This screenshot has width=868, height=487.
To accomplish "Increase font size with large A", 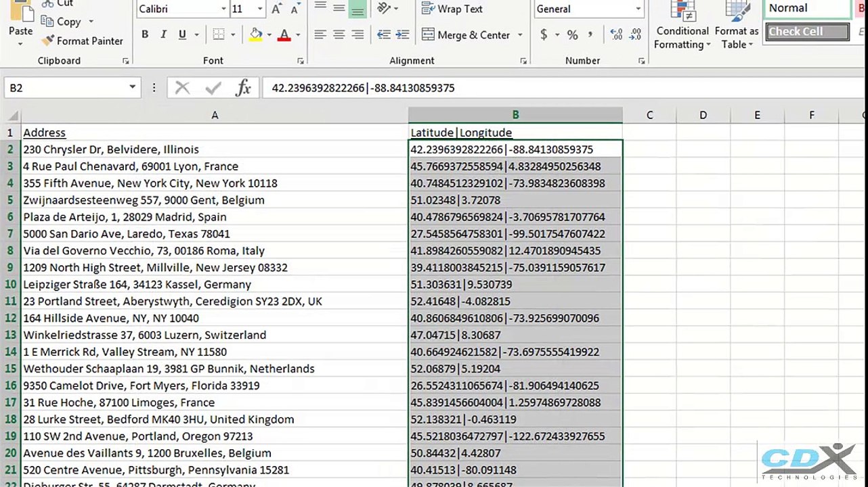I will tap(276, 9).
